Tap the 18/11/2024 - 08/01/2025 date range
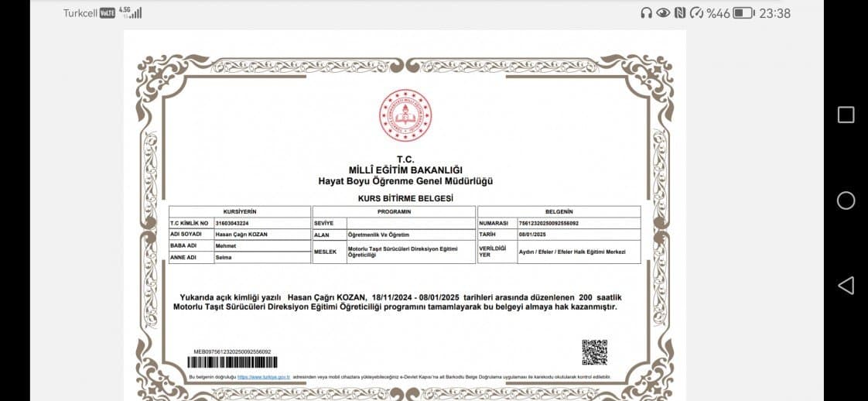The image size is (868, 401). [417, 297]
